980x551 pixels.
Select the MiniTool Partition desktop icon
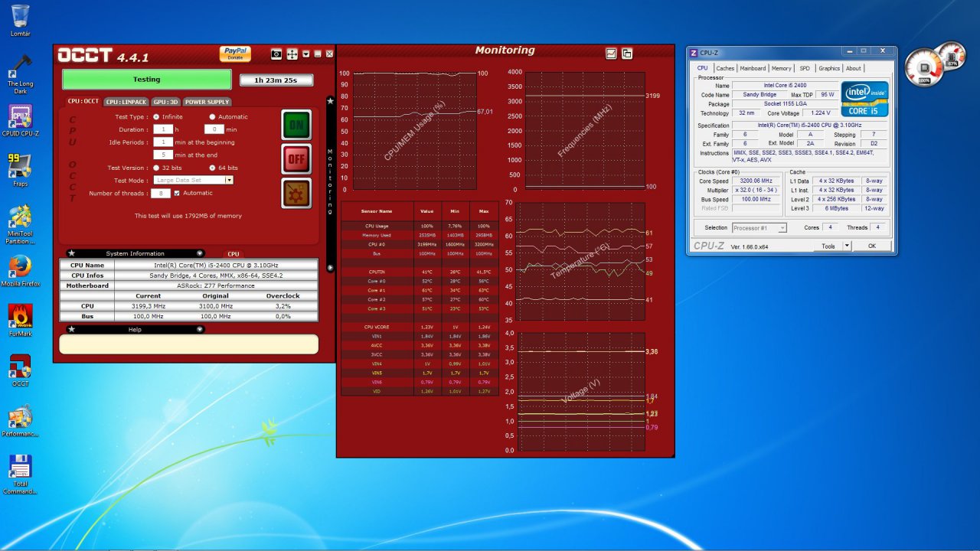20,224
